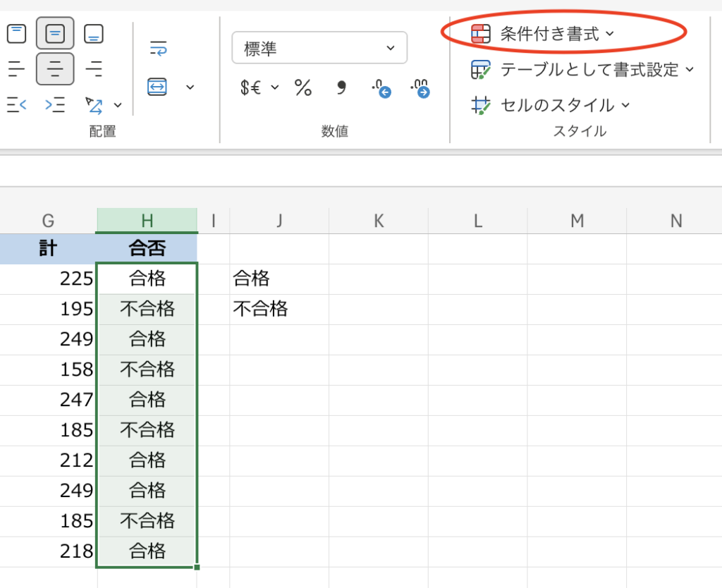Toggle center horizontal alignment button
The width and height of the screenshot is (722, 588).
click(x=55, y=69)
